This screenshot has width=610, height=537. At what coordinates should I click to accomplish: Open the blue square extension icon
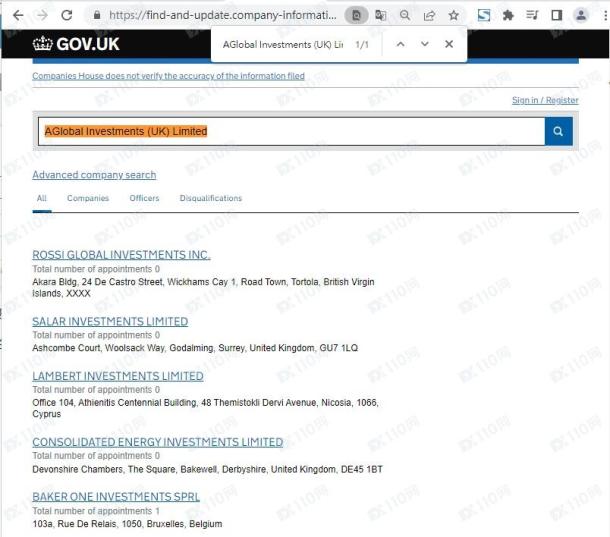[x=484, y=16]
